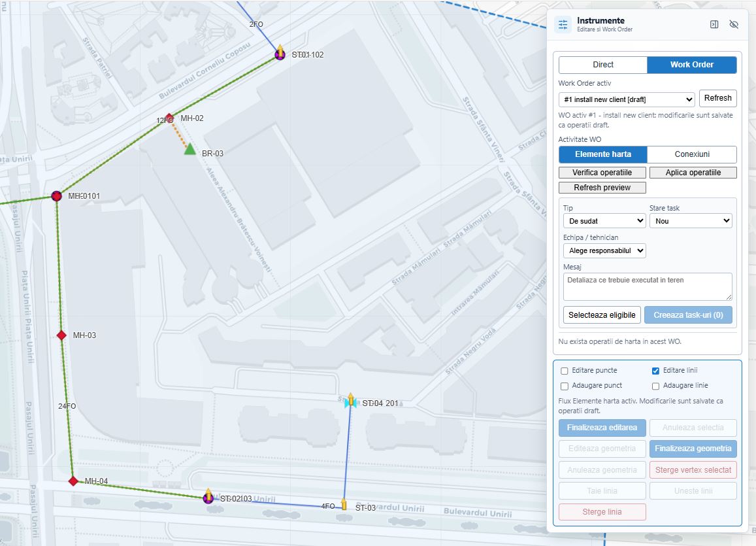Switch to the Work Order tab
756x546 pixels.
pyautogui.click(x=692, y=65)
